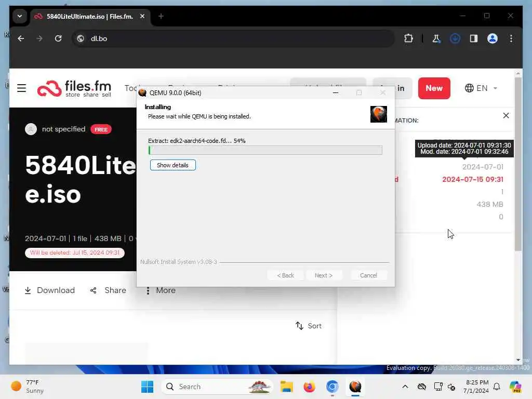The height and width of the screenshot is (399, 532).
Task: Minimize the QEMU installer window
Action: tap(336, 92)
